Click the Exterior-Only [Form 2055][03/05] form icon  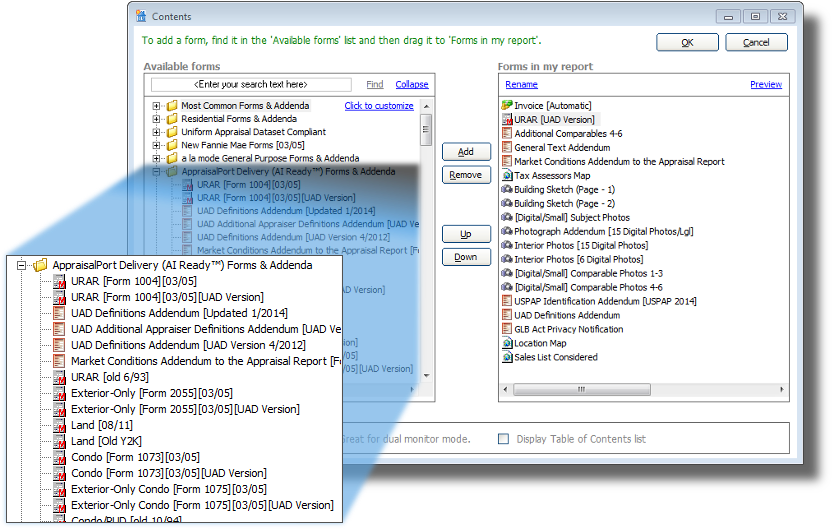[59, 393]
